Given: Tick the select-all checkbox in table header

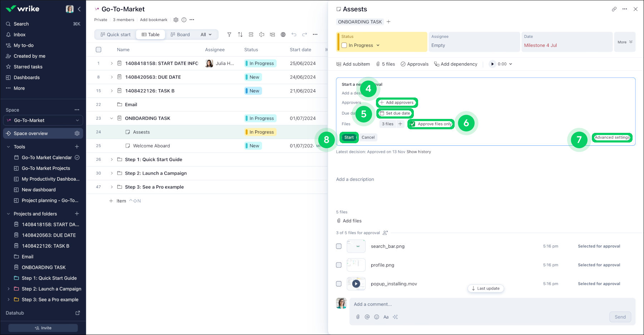Looking at the screenshot, I should tap(99, 50).
